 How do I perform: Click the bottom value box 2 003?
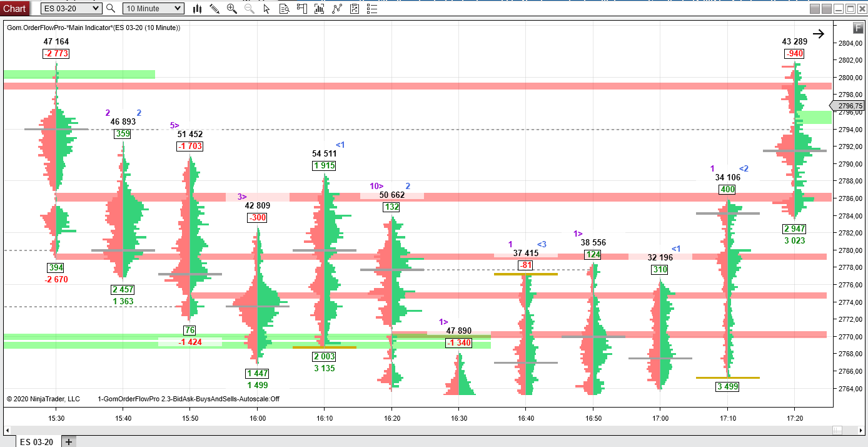325,356
